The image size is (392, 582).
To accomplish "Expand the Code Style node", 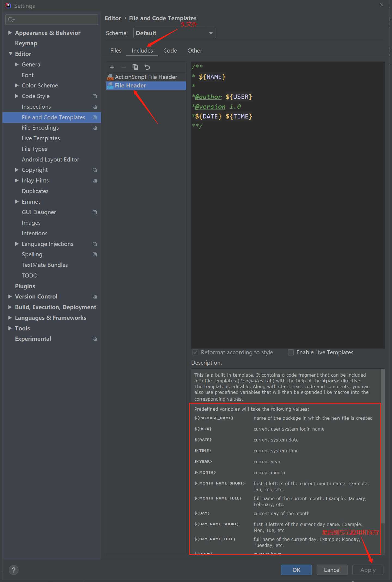I will point(17,96).
